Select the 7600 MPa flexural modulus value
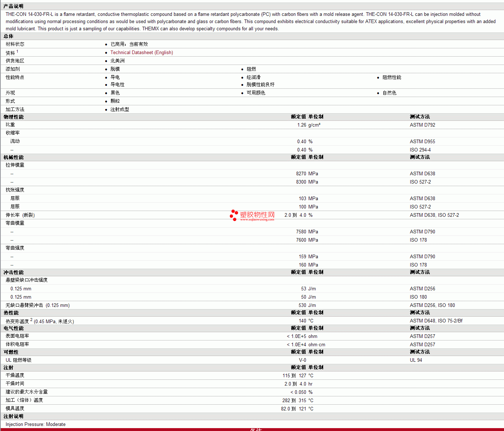The image size is (504, 431). (307, 240)
